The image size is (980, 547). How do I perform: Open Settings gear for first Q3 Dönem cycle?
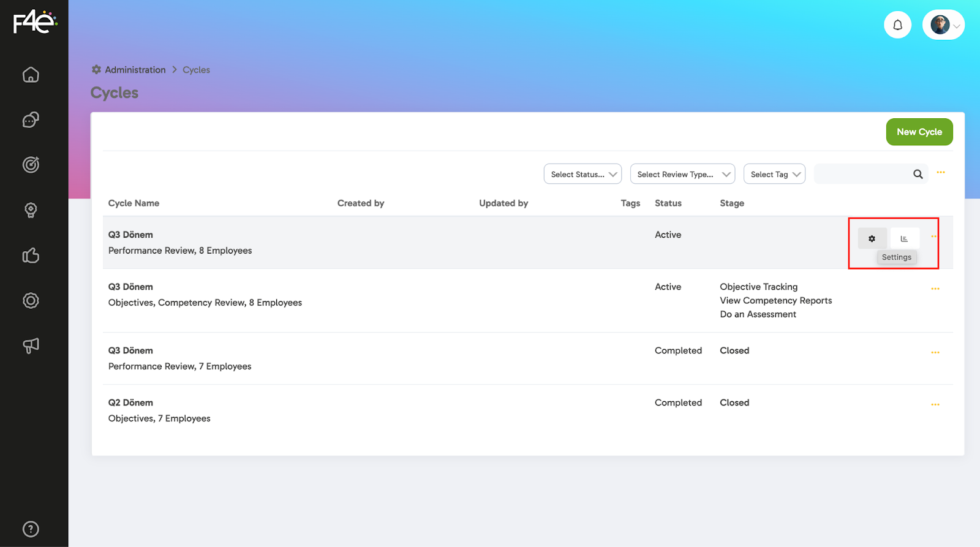[872, 238]
